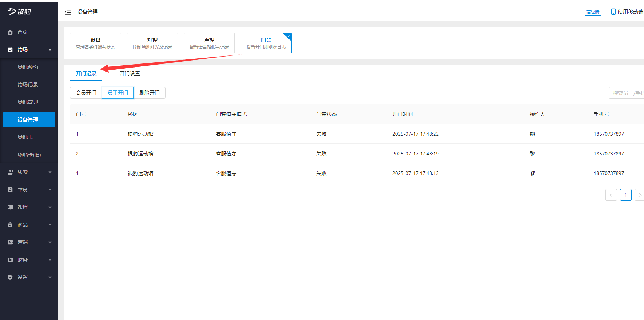This screenshot has height=320, width=644.
Task: Click the mobile phone icon beside 使用移动端
Action: [x=613, y=12]
